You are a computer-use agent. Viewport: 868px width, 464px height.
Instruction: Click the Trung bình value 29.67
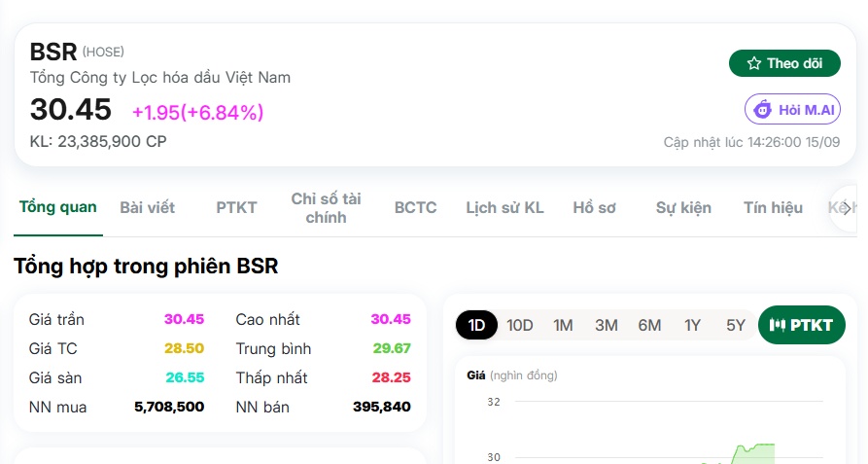(392, 349)
